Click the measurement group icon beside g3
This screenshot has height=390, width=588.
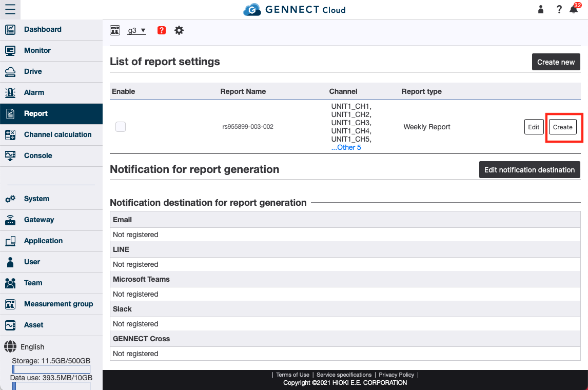click(x=115, y=30)
